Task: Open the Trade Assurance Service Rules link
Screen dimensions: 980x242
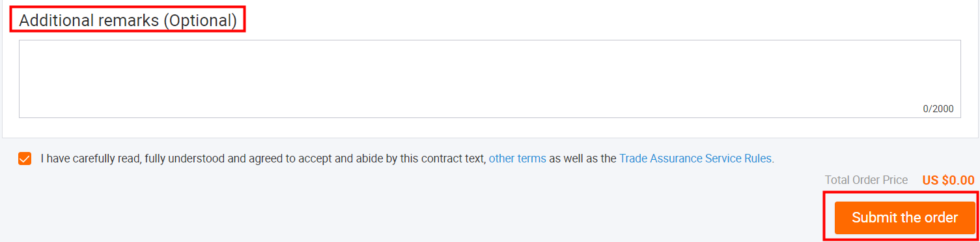Action: click(x=697, y=159)
